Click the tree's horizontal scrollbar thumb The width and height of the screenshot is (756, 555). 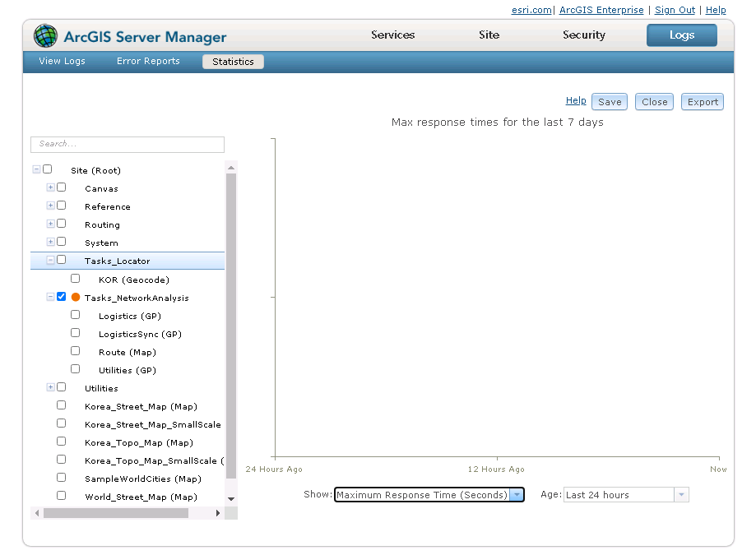click(116, 513)
